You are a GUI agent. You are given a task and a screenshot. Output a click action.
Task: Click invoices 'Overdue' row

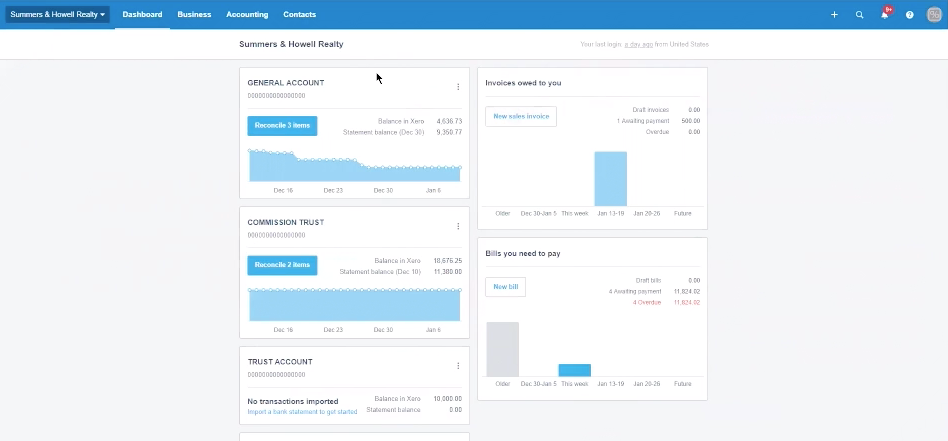[673, 132]
